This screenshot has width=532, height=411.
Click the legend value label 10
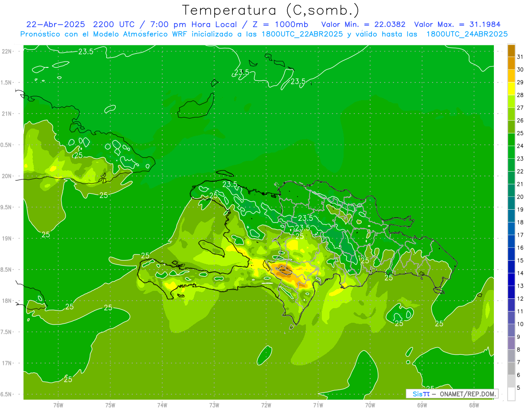tap(520, 324)
